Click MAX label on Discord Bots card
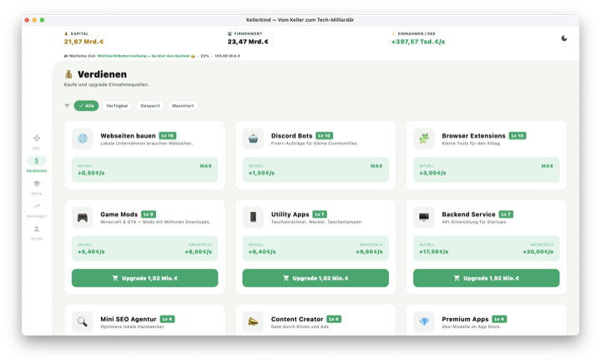This screenshot has height=364, width=601. [x=376, y=166]
